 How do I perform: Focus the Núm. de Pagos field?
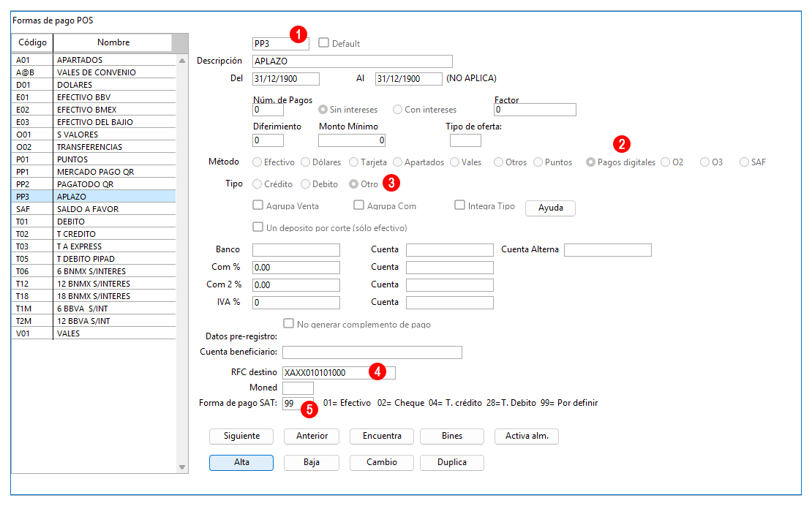[x=268, y=110]
